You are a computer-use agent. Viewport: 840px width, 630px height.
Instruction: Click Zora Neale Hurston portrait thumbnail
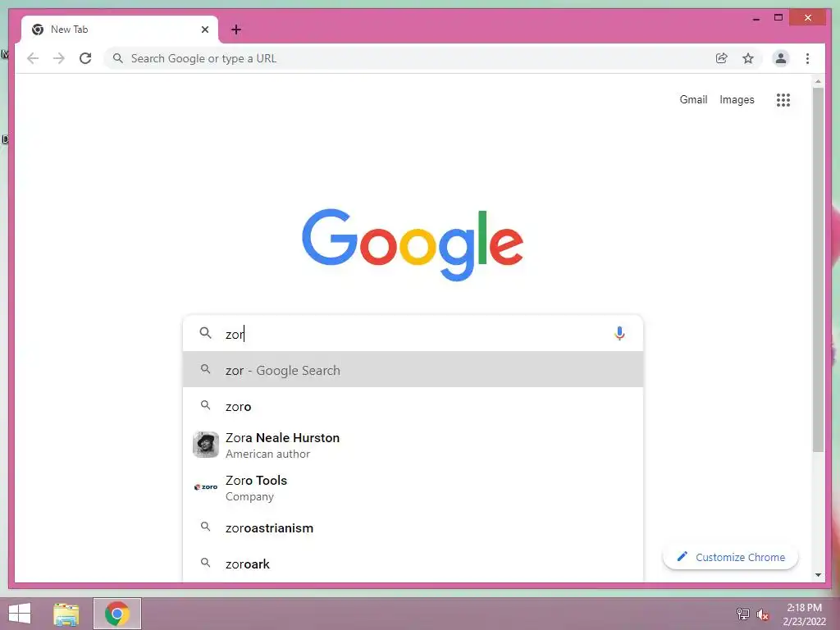click(206, 445)
